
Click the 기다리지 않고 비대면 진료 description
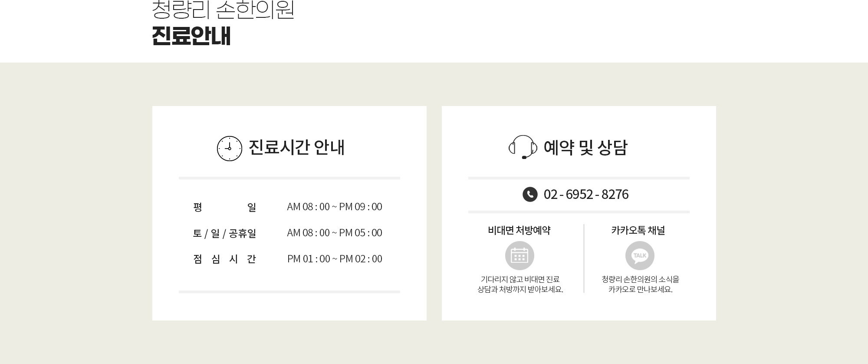click(520, 279)
